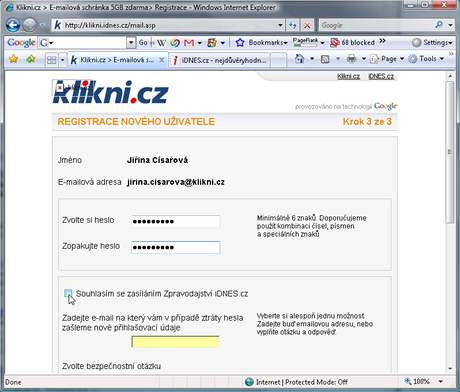Click the PageRank indicator
This screenshot has width=460, height=392.
click(305, 42)
